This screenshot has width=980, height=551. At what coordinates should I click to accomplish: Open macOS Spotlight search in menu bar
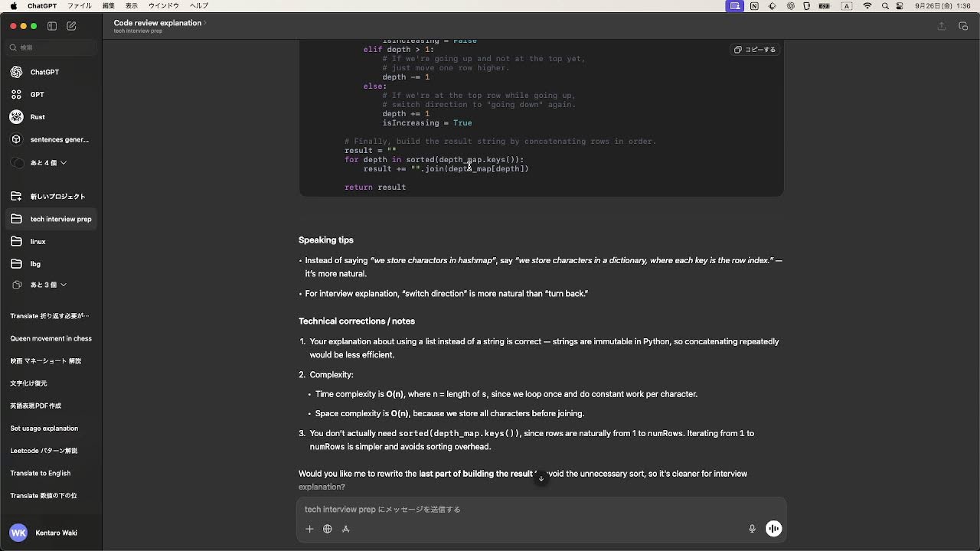(886, 6)
